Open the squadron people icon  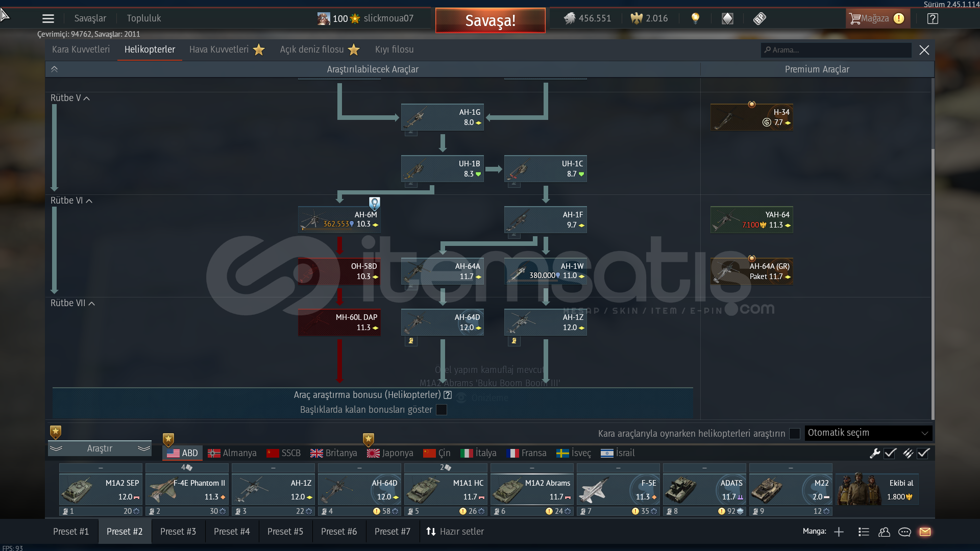[x=884, y=532]
